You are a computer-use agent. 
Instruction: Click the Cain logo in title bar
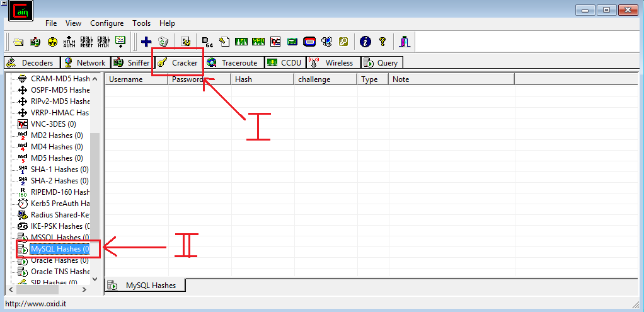tap(21, 11)
